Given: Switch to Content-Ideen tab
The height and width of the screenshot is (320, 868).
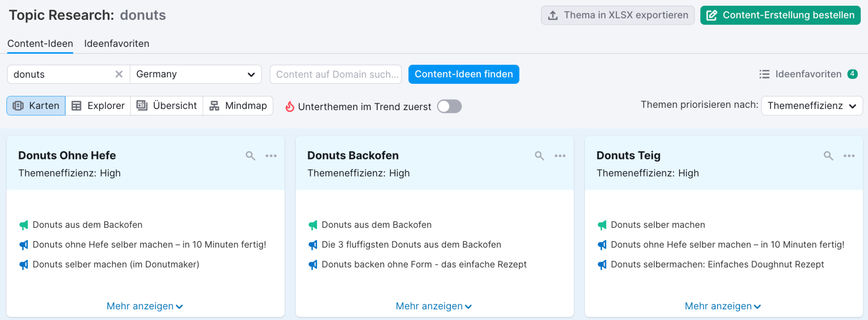Looking at the screenshot, I should coord(40,44).
